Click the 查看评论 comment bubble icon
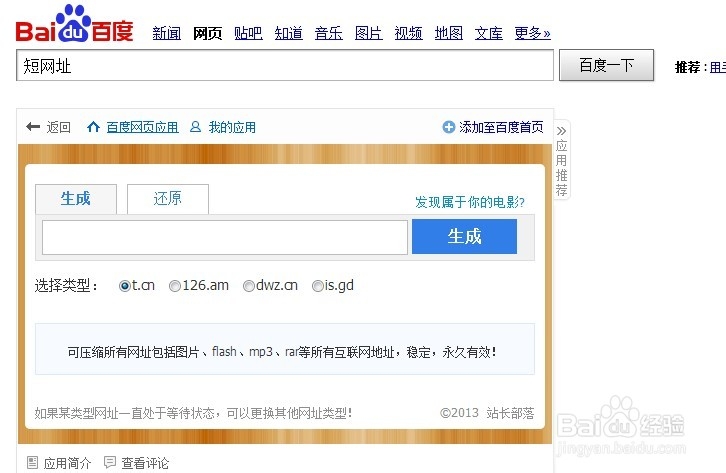 point(110,462)
